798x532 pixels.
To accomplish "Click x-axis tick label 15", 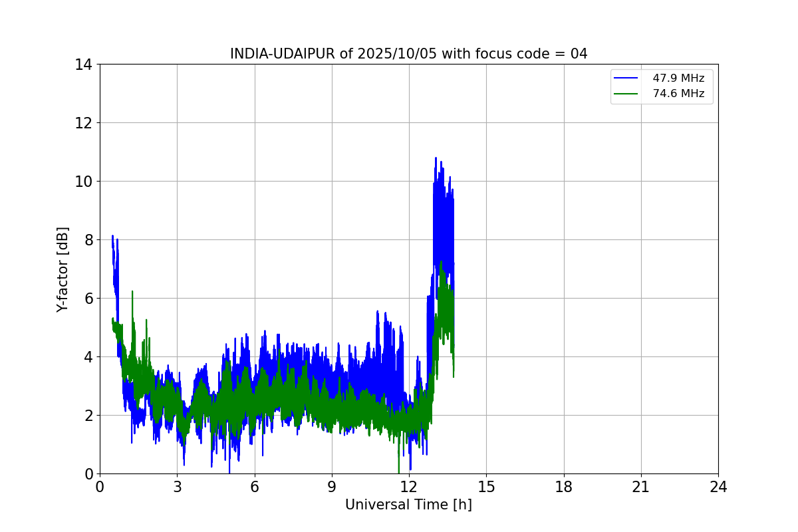I will [486, 487].
